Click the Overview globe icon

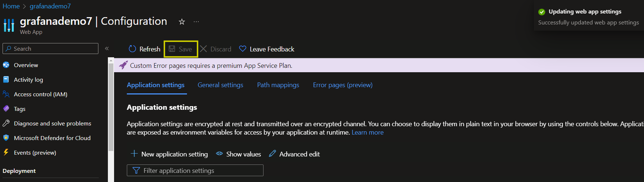[6, 65]
